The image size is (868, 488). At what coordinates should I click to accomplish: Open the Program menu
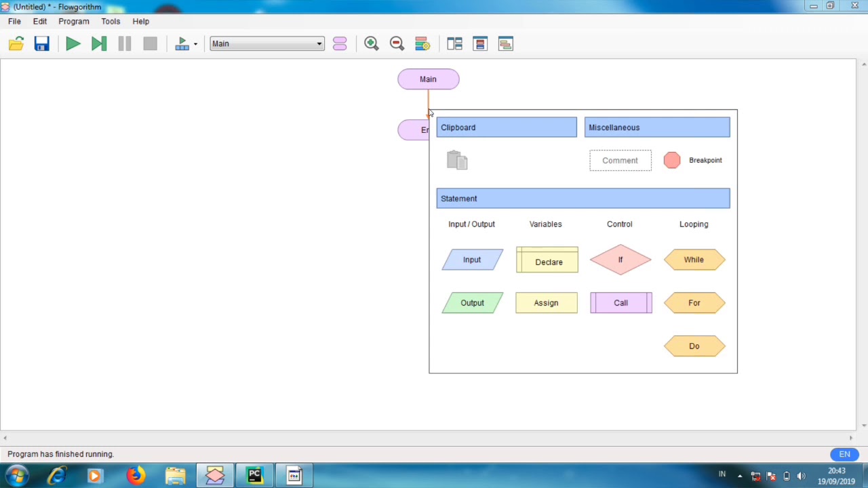tap(74, 21)
